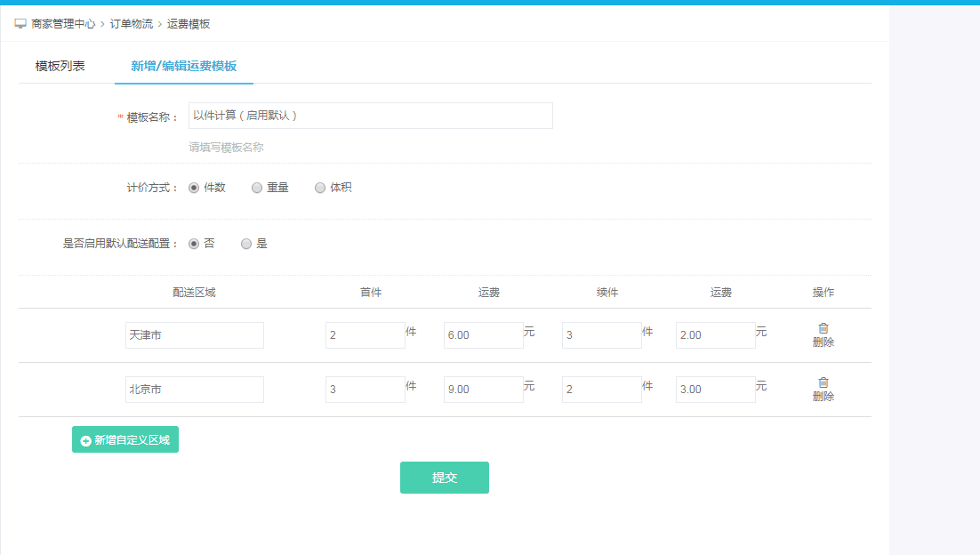The height and width of the screenshot is (555, 980).
Task: Open the 北京市 delivery region field
Action: (x=195, y=390)
